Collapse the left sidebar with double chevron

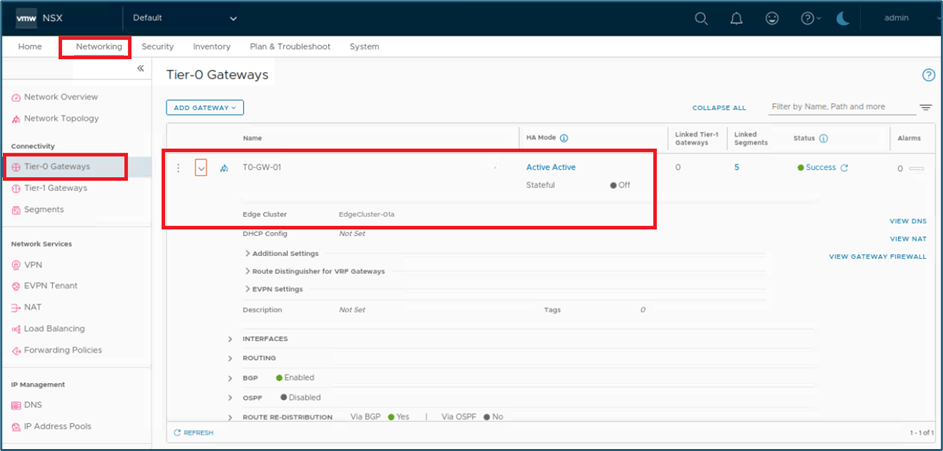pyautogui.click(x=141, y=68)
